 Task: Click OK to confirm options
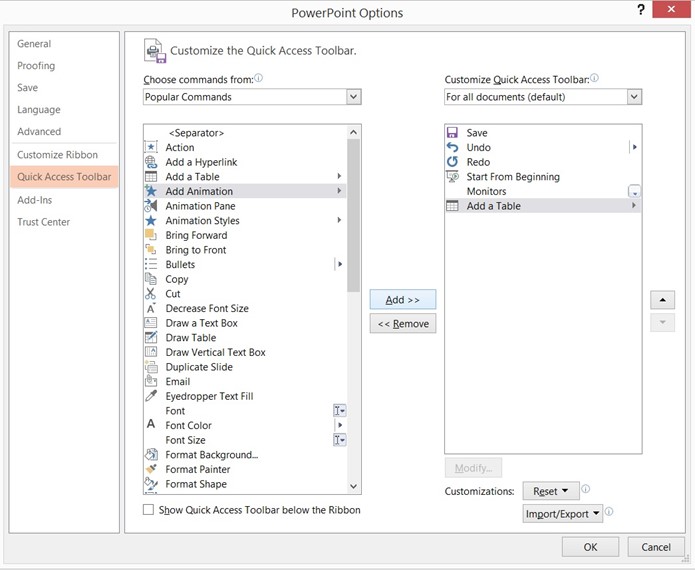pos(590,547)
